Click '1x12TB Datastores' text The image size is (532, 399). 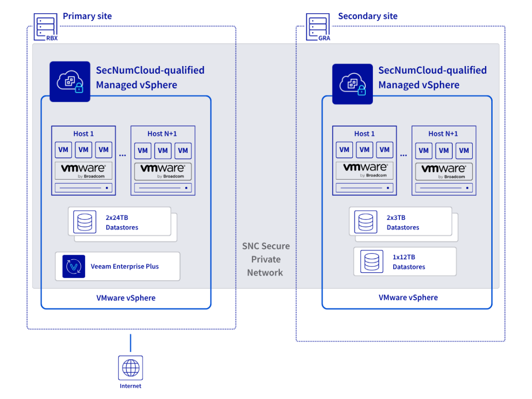point(409,262)
